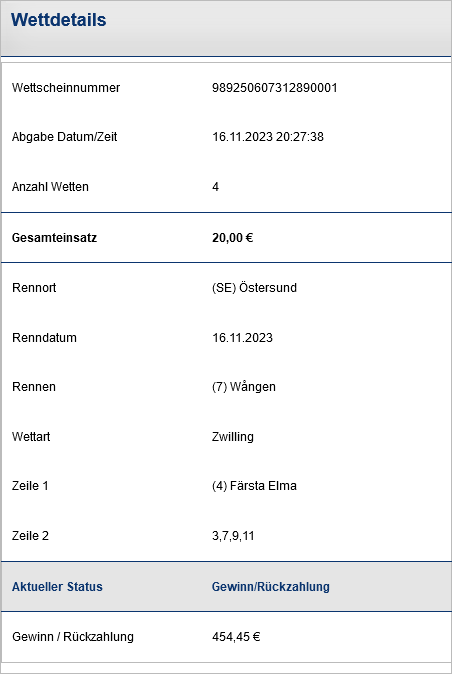Click the Zeile 1 label

pyautogui.click(x=30, y=486)
